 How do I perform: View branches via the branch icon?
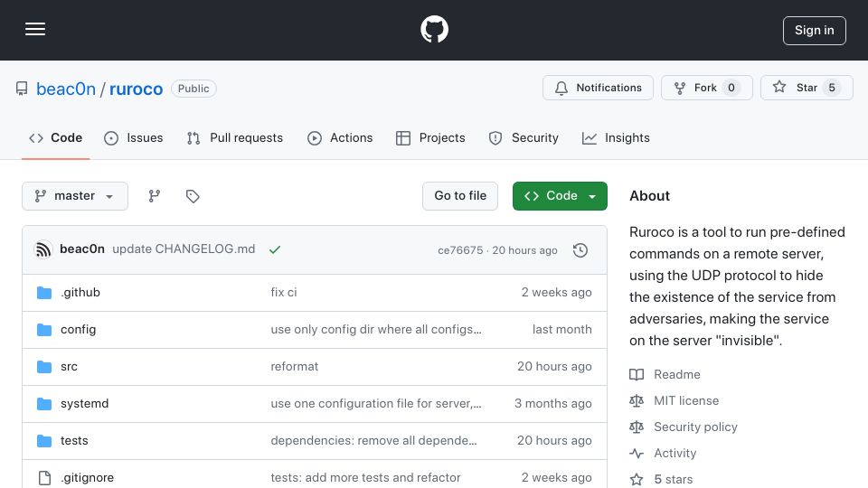coord(155,196)
